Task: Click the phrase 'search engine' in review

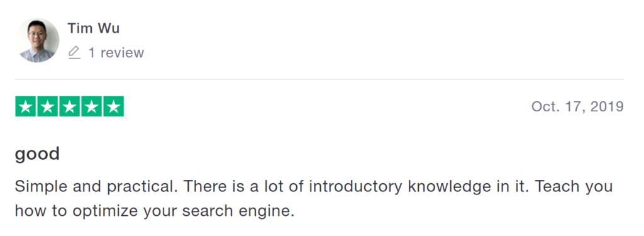Action: pos(238,211)
